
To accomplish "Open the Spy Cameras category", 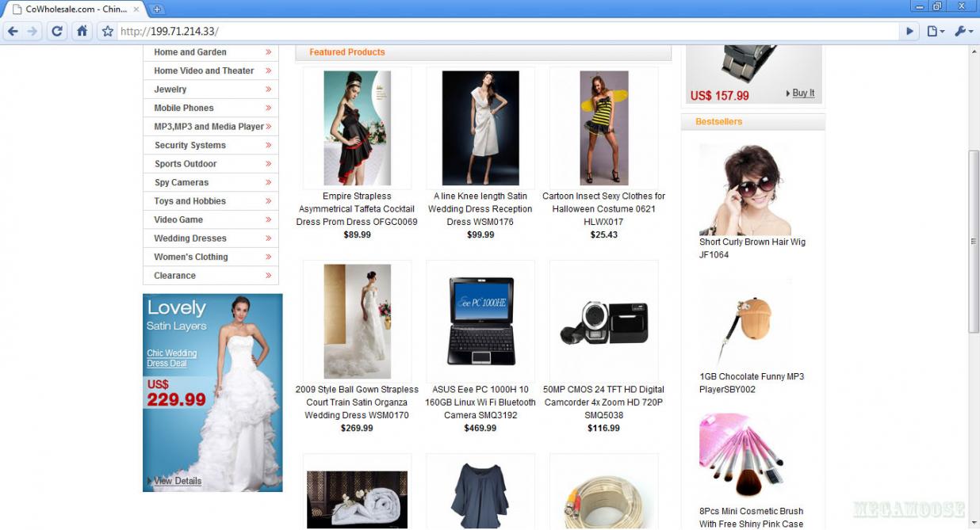I will [182, 182].
